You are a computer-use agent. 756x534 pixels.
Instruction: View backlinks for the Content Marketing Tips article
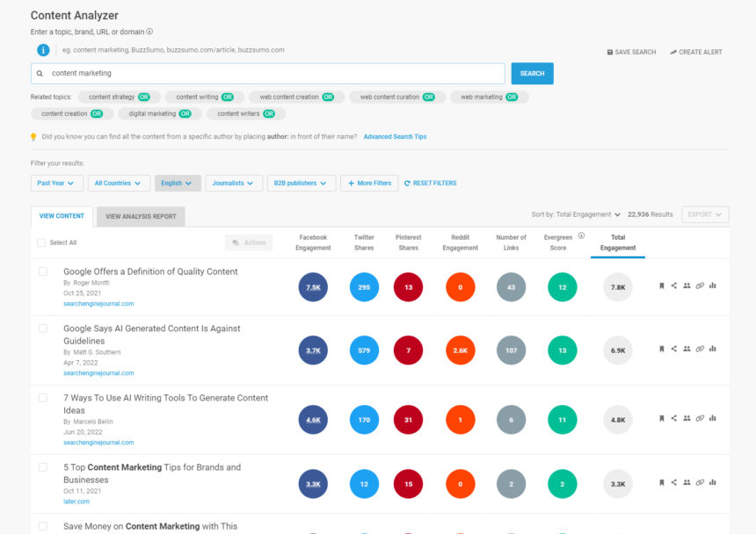700,482
